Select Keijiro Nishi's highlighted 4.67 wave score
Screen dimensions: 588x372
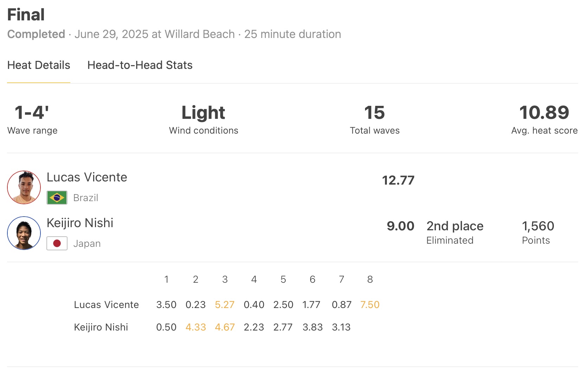tap(224, 327)
